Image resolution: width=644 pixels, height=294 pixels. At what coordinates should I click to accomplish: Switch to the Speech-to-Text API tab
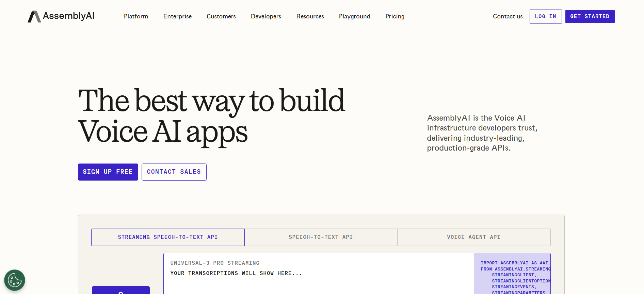(321, 237)
